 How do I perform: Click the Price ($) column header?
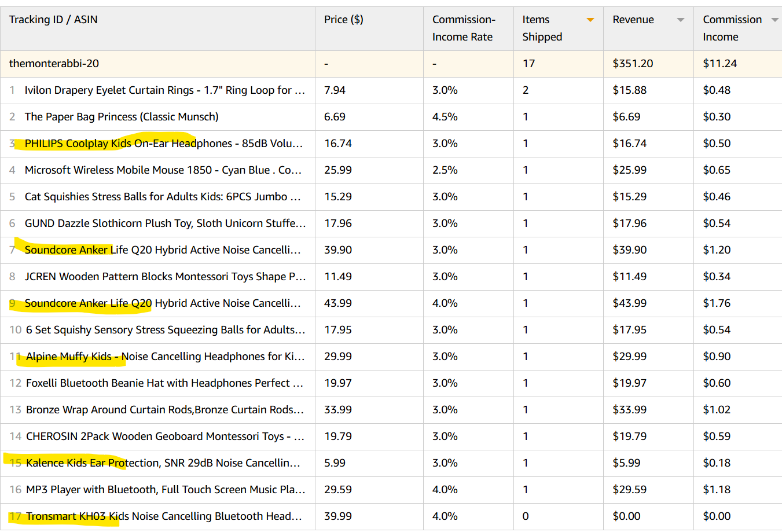tap(344, 20)
